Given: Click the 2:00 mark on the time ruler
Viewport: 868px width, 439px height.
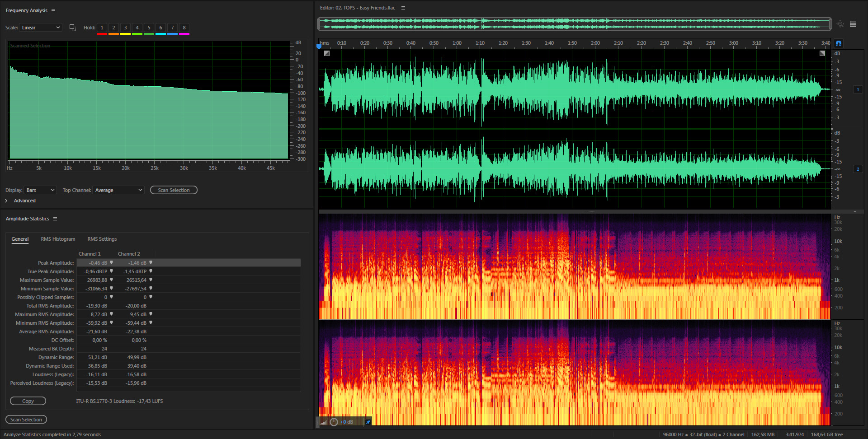Looking at the screenshot, I should coord(595,43).
